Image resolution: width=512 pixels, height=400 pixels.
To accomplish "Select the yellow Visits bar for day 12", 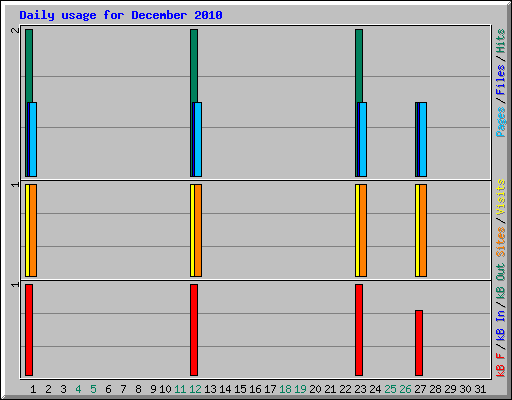I will (x=192, y=230).
